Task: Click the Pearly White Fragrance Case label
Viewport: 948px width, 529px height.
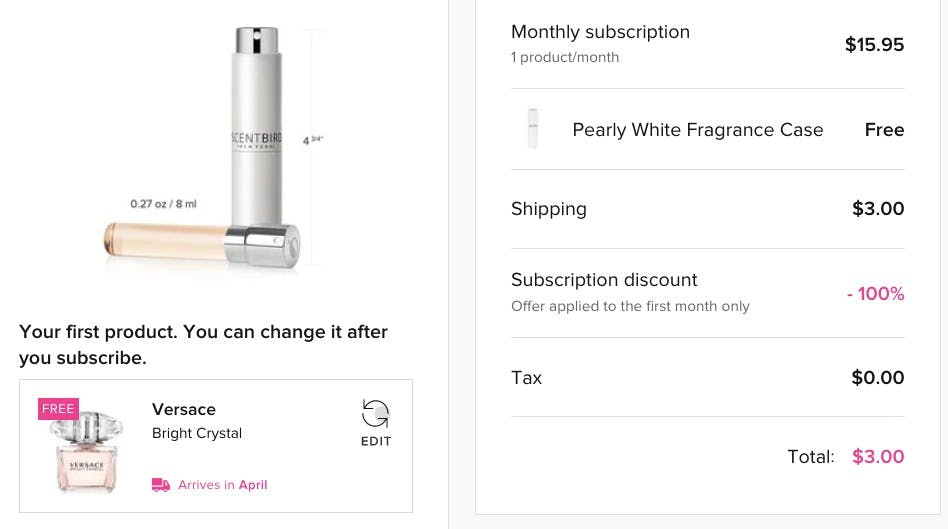Action: tap(698, 130)
